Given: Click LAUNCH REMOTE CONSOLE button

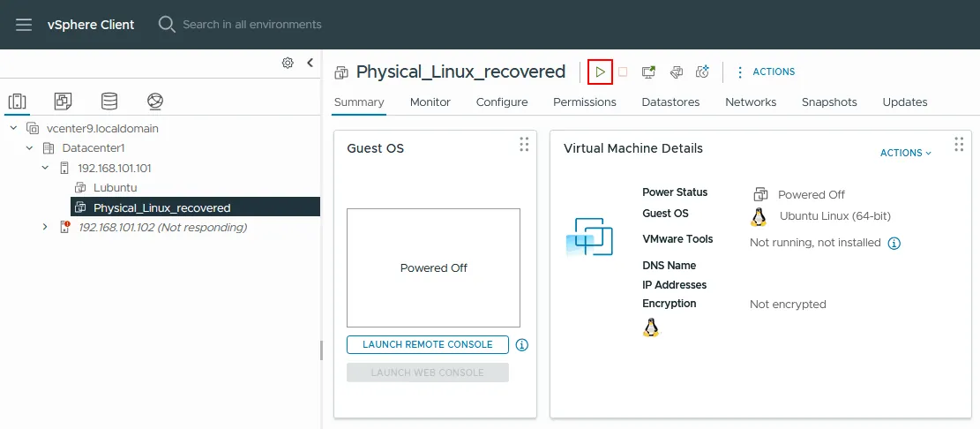Looking at the screenshot, I should tap(428, 344).
